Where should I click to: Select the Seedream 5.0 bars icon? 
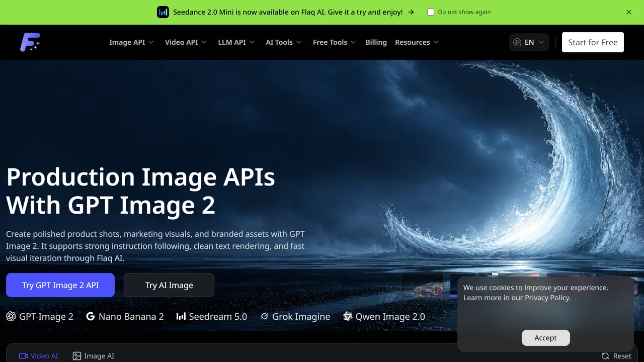point(181,316)
